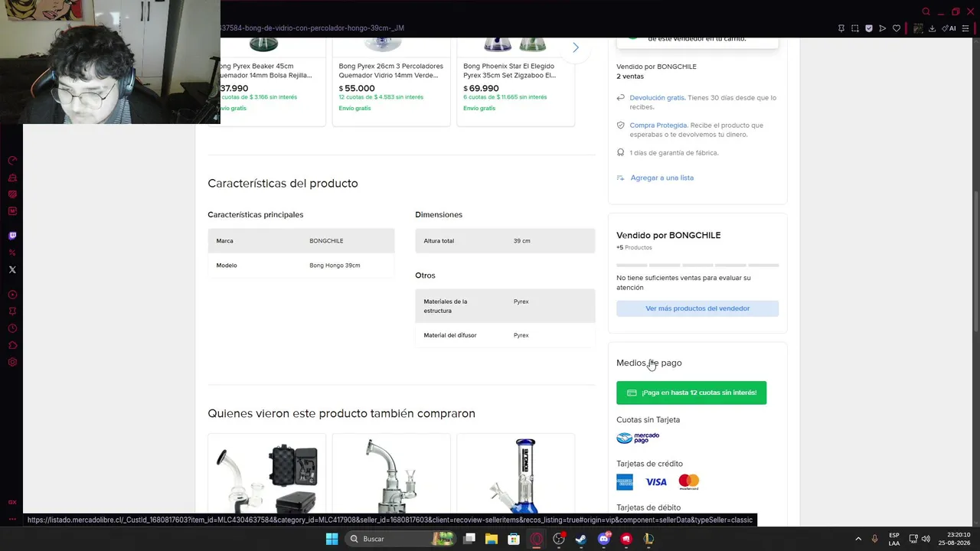Click the pin icon in address bar
The image size is (980, 551).
(x=841, y=28)
